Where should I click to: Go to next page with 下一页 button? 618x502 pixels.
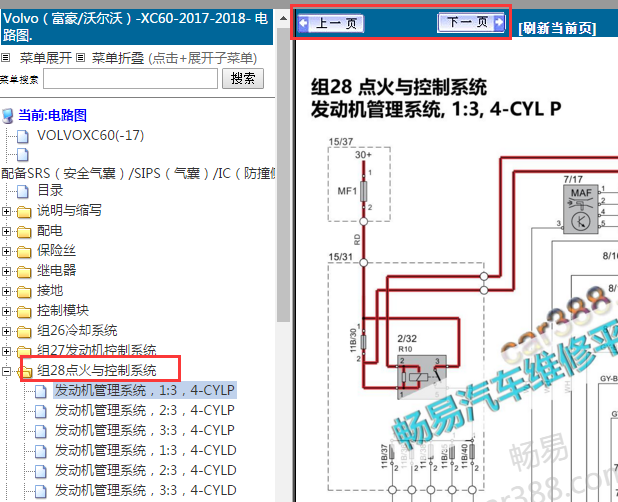(471, 22)
